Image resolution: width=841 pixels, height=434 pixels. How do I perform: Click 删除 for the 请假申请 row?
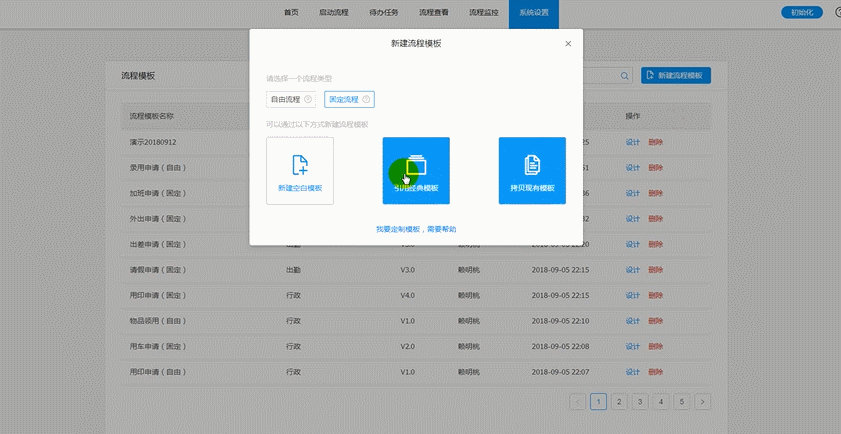655,270
